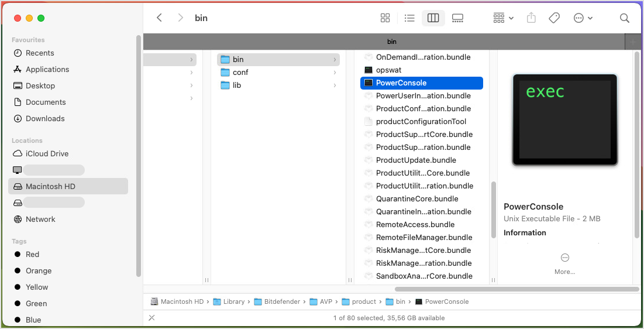
Task: Select the Red tag in sidebar
Action: (x=32, y=254)
